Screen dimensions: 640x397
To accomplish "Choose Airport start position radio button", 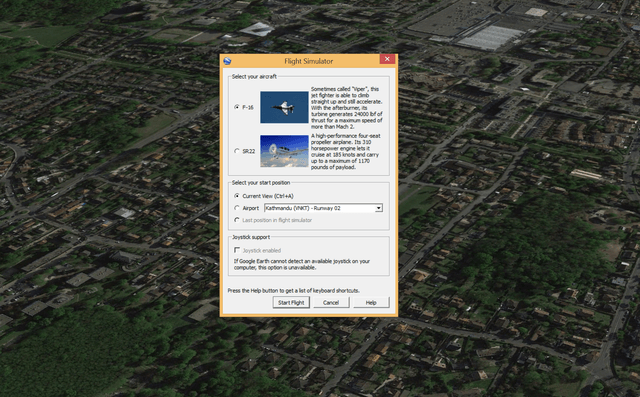I will pos(237,208).
